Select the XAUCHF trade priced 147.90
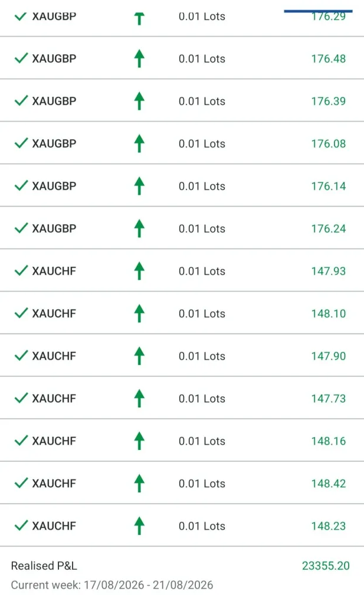364x604 pixels. click(x=182, y=355)
